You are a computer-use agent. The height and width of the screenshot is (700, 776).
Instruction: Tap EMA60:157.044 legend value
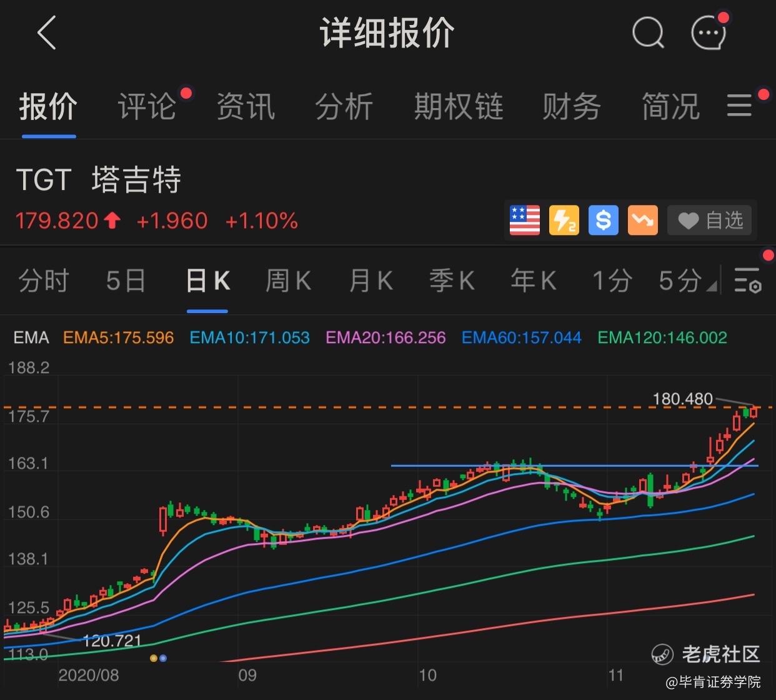click(x=522, y=337)
